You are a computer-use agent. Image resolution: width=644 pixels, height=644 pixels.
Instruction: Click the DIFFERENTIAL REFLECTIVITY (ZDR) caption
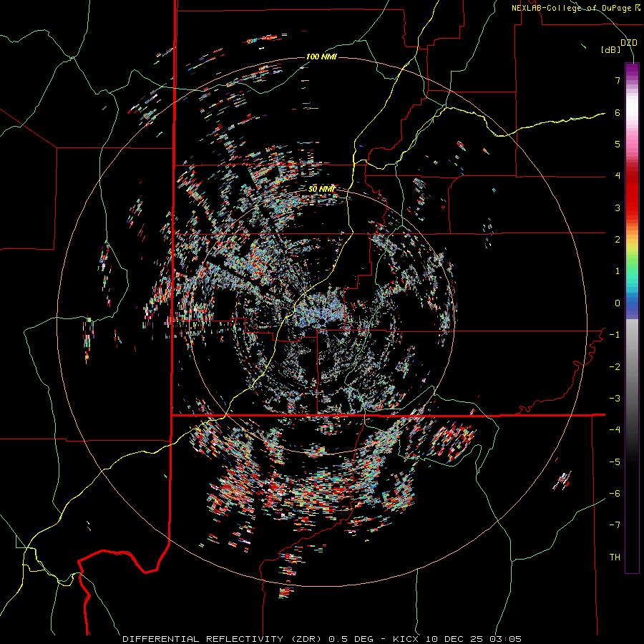(223, 639)
